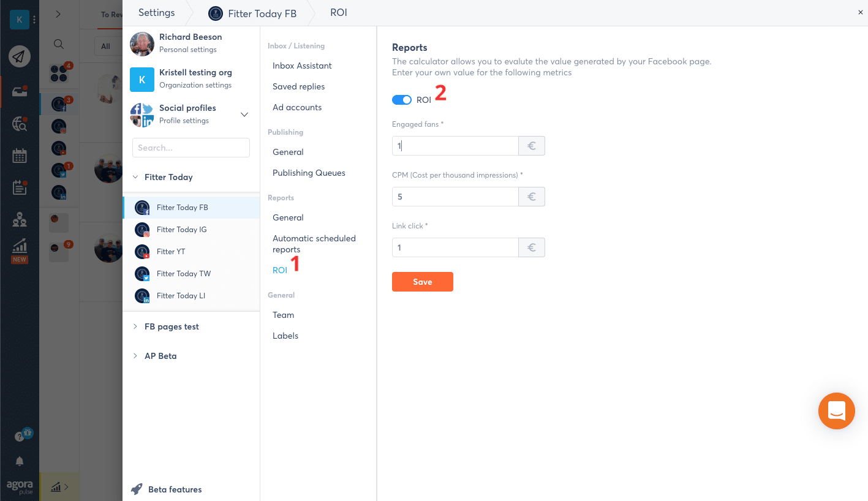868x501 pixels.
Task: Click the notification bell icon
Action: point(20,461)
